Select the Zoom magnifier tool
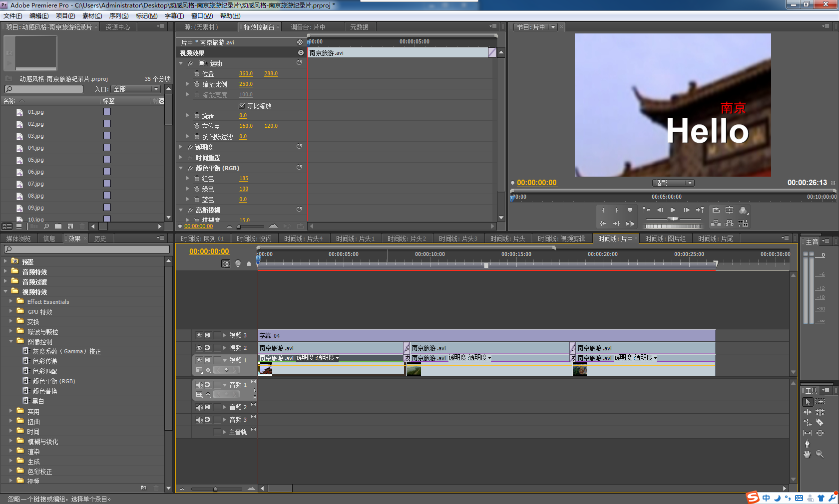839x504 pixels. [x=820, y=454]
